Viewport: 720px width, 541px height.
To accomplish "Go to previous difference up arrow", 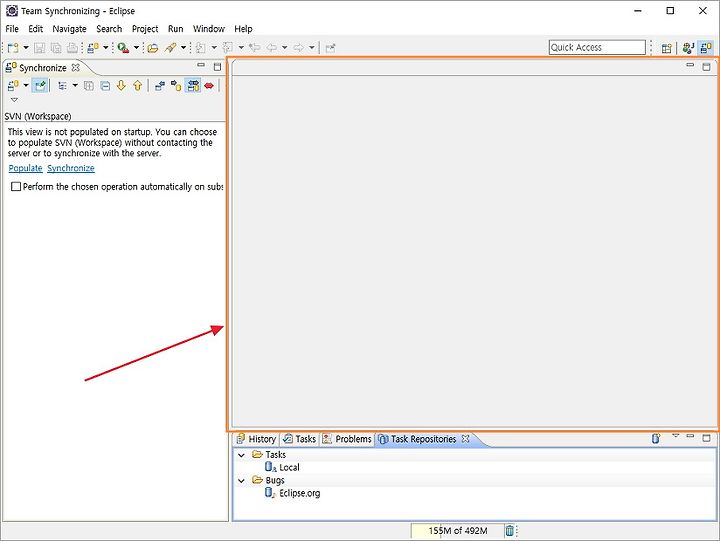I will tap(137, 85).
